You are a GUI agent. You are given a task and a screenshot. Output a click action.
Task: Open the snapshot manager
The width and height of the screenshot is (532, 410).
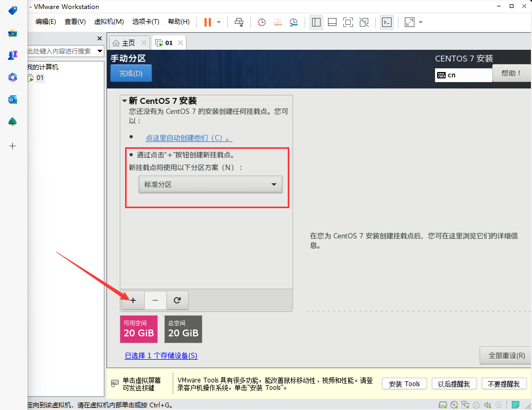[x=294, y=22]
